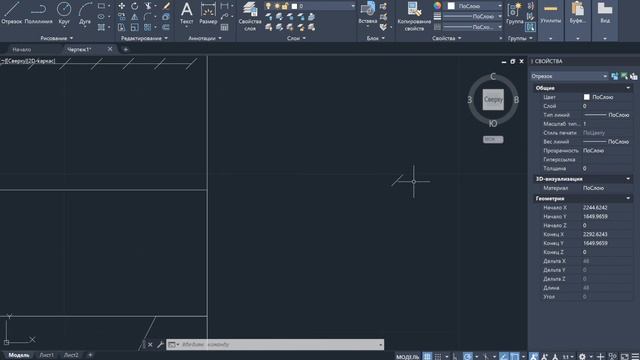This screenshot has height=360, width=640.
Task: Select the Дуга arc tool
Action: pyautogui.click(x=85, y=13)
